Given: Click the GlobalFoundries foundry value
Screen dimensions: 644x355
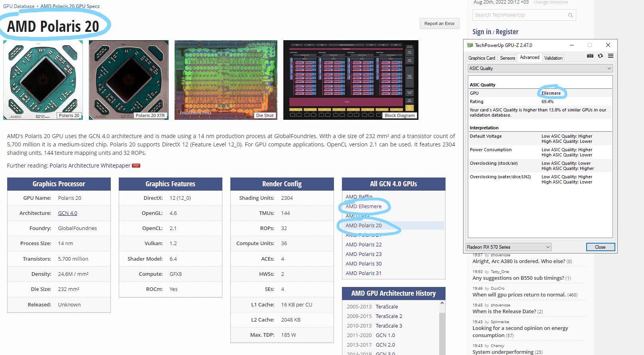Looking at the screenshot, I should point(77,228).
